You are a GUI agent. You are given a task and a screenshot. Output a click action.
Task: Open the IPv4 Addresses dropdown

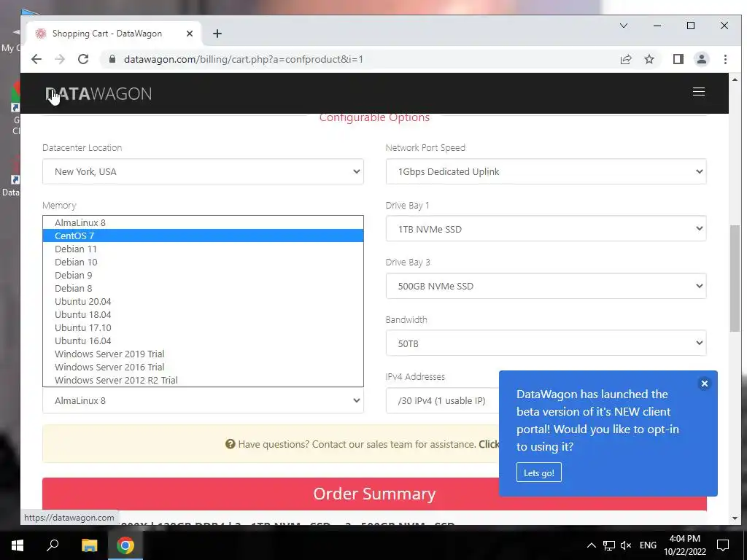coord(442,400)
